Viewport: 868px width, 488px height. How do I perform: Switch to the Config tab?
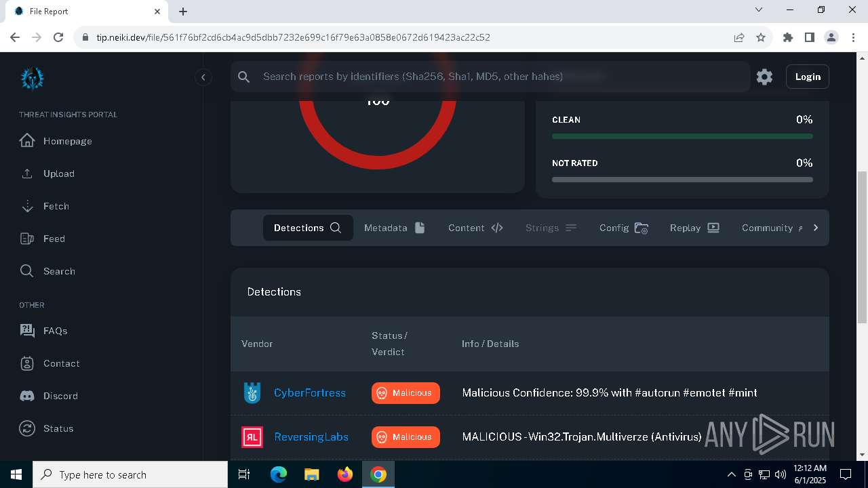pyautogui.click(x=624, y=228)
